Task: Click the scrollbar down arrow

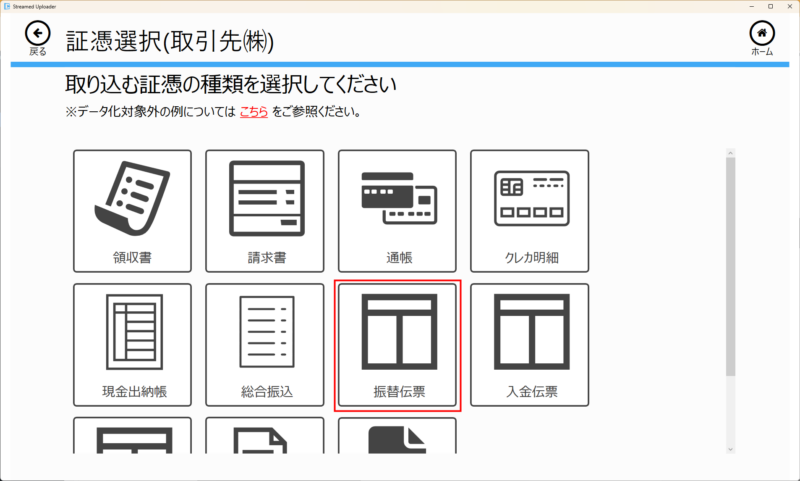Action: pos(731,449)
